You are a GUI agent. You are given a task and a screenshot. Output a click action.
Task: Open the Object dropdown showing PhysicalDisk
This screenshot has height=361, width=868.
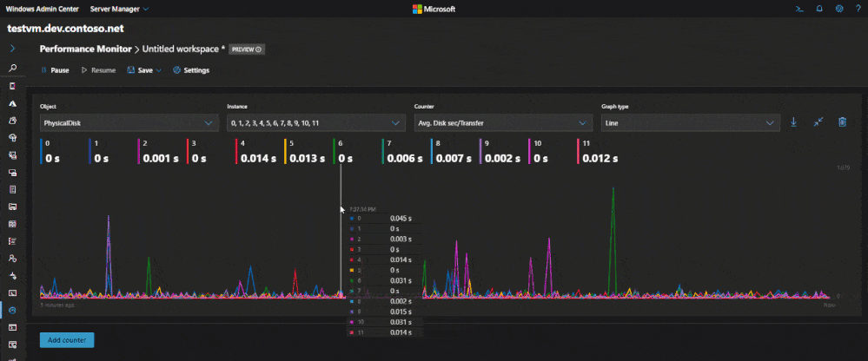pos(129,123)
